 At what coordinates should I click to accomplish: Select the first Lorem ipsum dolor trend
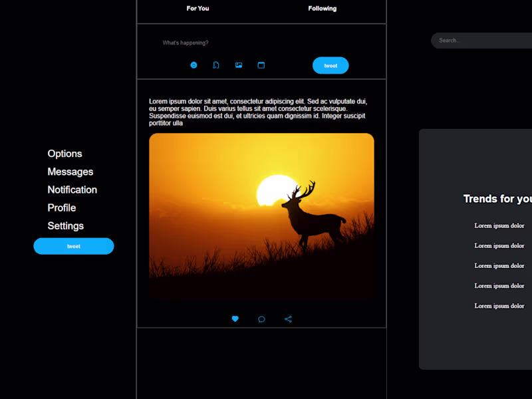(x=499, y=225)
